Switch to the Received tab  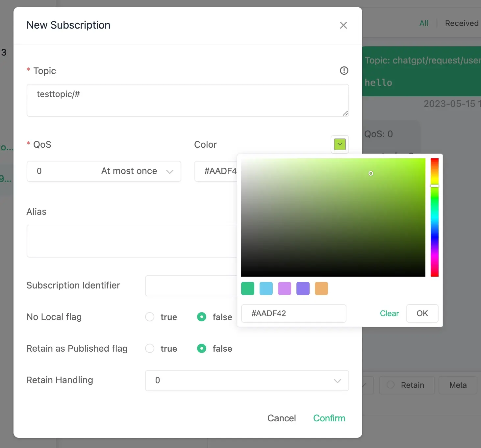[461, 23]
